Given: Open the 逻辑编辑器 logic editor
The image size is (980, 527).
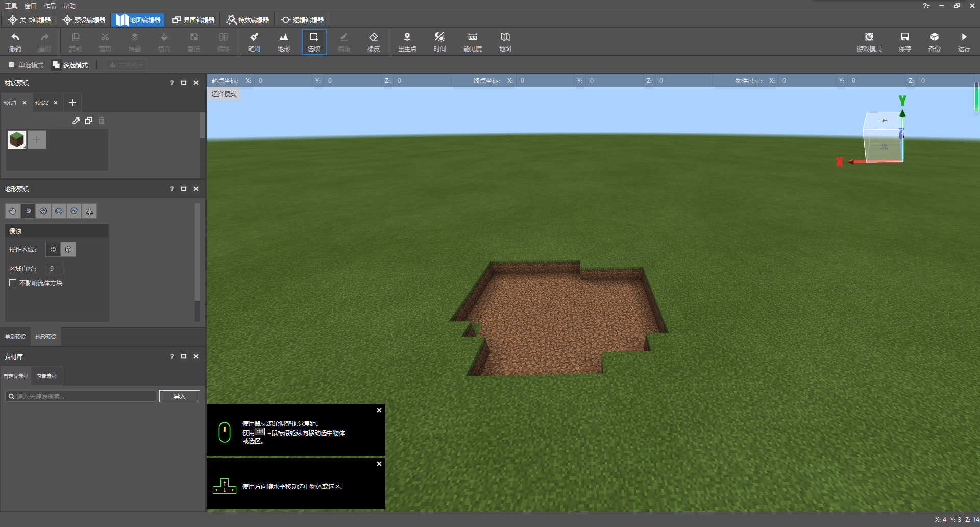Looking at the screenshot, I should pyautogui.click(x=303, y=20).
